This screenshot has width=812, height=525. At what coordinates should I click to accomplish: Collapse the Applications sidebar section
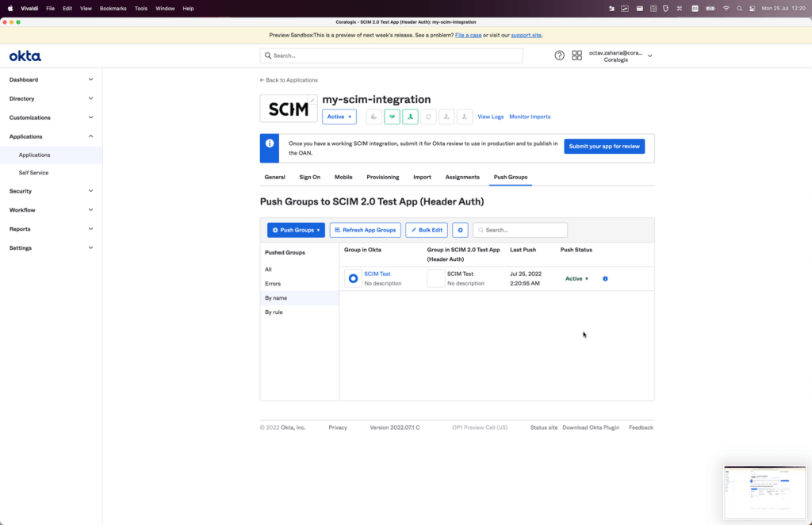51,136
